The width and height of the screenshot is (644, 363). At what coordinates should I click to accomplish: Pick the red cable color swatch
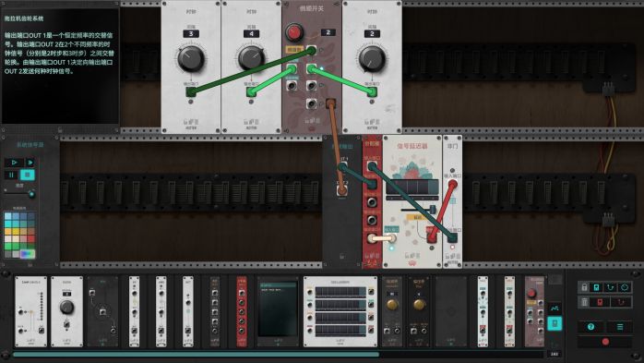[x=31, y=238]
